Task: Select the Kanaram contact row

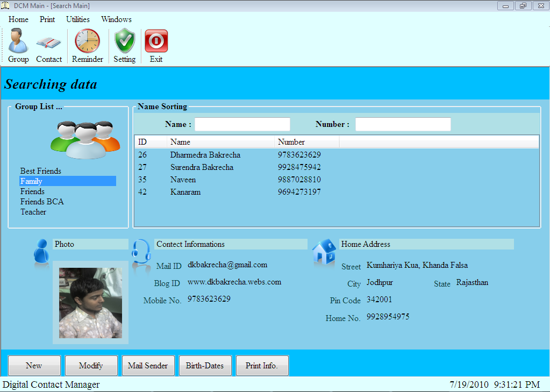Action: (337, 192)
